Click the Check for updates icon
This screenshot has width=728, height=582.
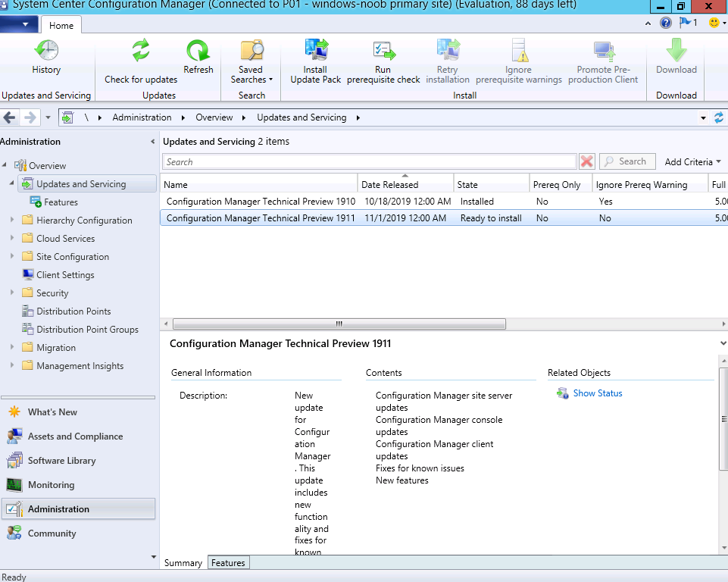tap(141, 50)
